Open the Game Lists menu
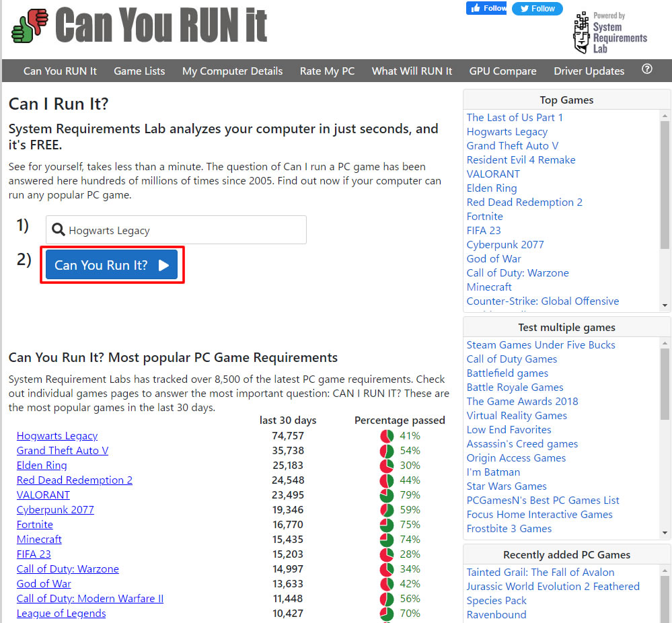Viewport: 672px width, 623px height. pyautogui.click(x=139, y=71)
